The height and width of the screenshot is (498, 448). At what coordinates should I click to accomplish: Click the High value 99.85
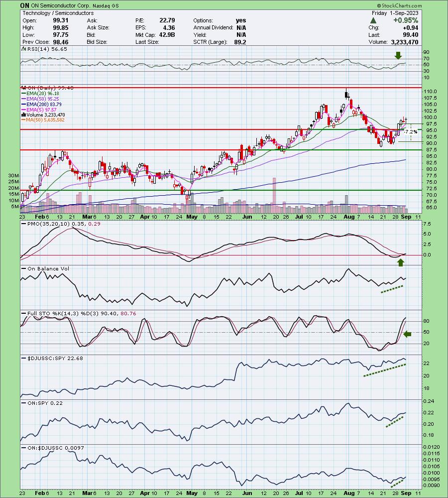coord(61,27)
